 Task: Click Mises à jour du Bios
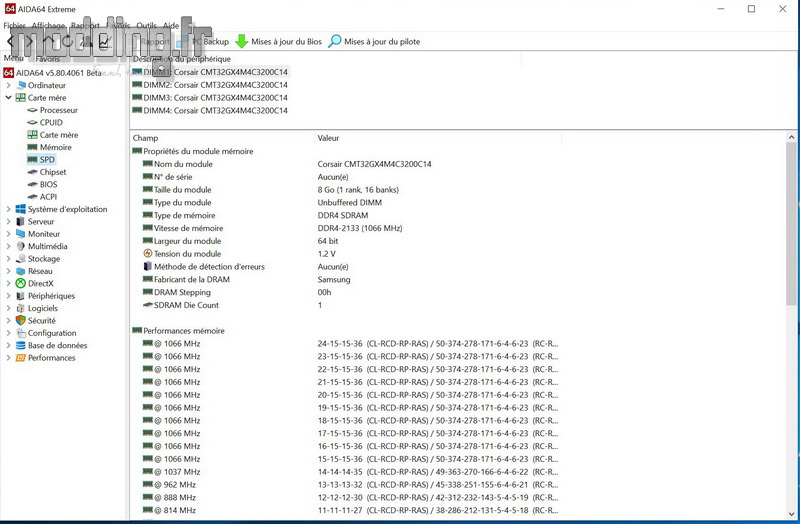tap(279, 41)
